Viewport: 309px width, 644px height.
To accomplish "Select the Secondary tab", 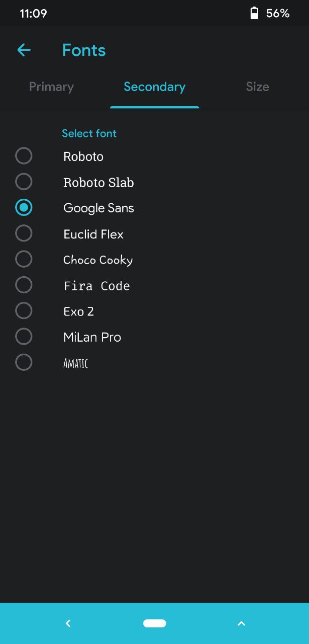I will pyautogui.click(x=155, y=87).
